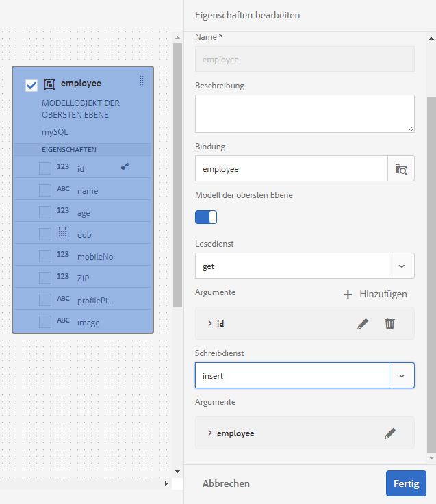Image resolution: width=436 pixels, height=504 pixels.
Task: Check the mobileNo property checkbox
Action: [x=45, y=256]
